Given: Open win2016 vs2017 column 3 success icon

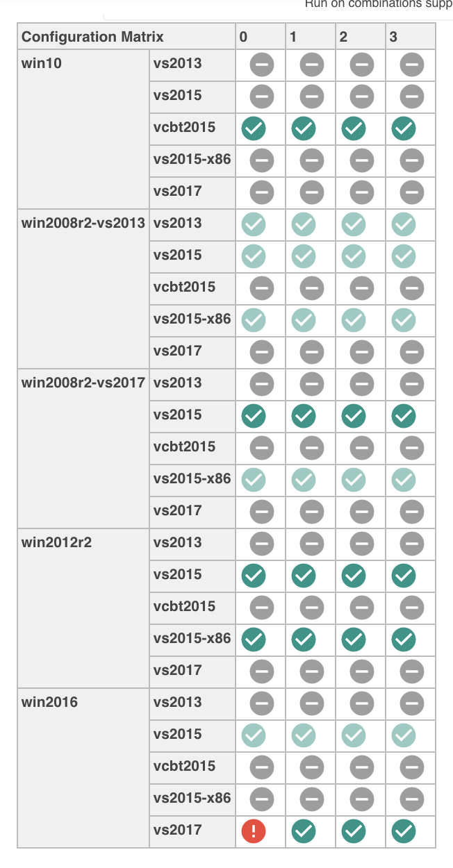Looking at the screenshot, I should [403, 831].
